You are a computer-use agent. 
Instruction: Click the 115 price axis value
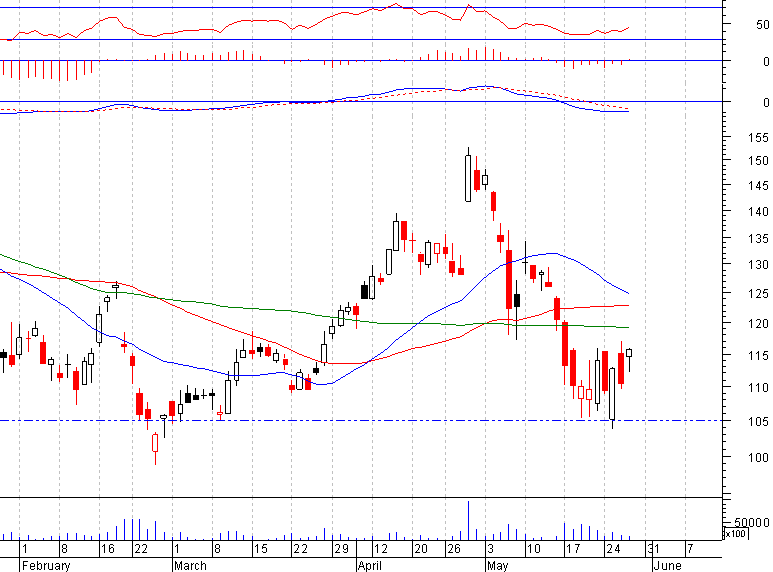[758, 356]
